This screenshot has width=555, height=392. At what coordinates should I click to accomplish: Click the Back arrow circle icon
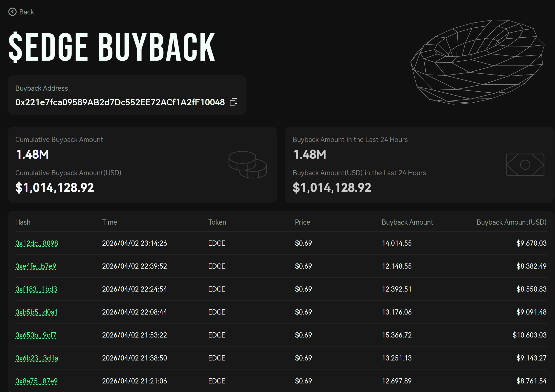(12, 12)
